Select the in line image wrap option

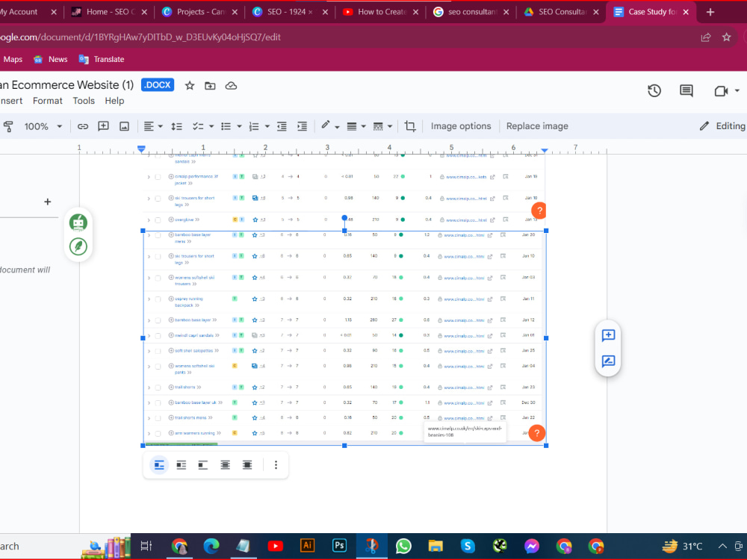click(x=159, y=464)
